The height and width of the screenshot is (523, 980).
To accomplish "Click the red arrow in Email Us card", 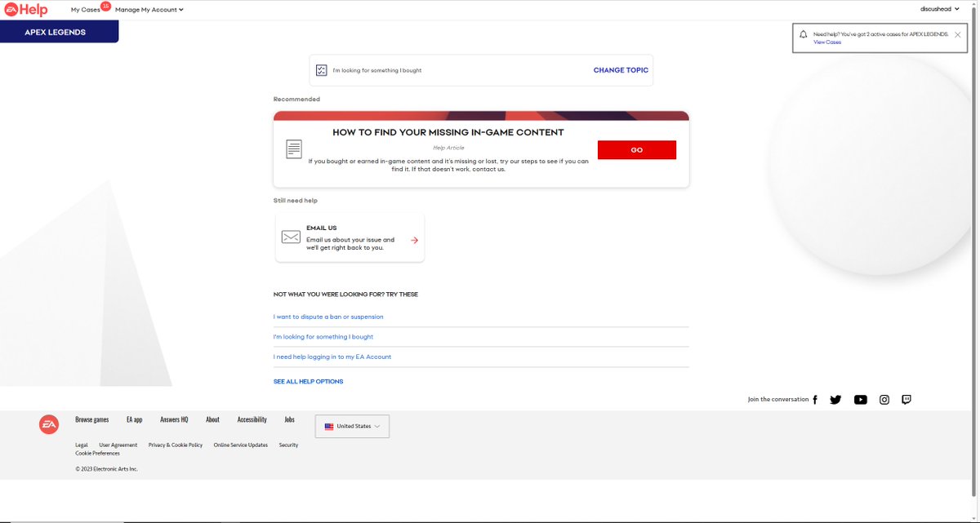I will click(414, 240).
